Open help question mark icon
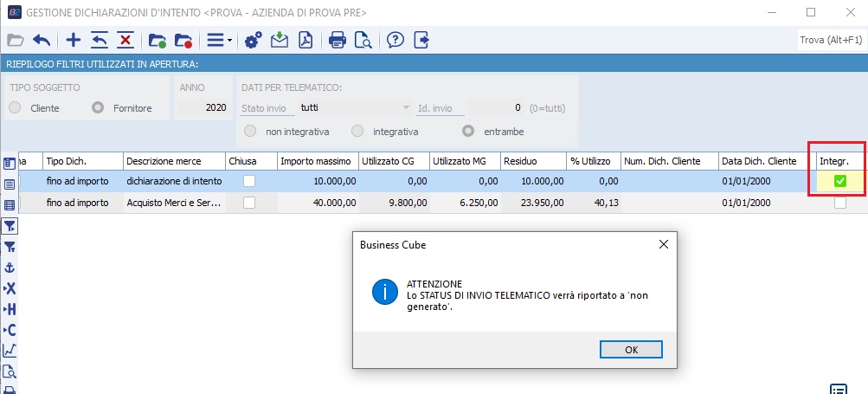This screenshot has width=868, height=394. pyautogui.click(x=395, y=41)
